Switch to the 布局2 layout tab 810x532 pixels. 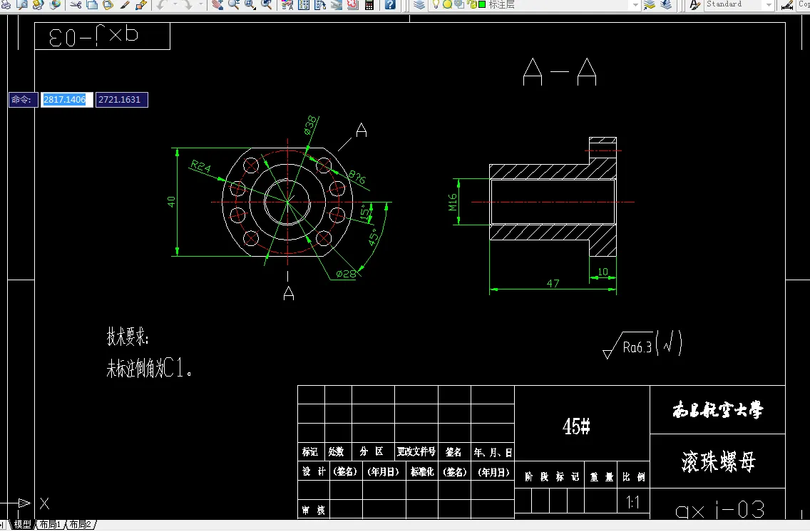[80, 524]
